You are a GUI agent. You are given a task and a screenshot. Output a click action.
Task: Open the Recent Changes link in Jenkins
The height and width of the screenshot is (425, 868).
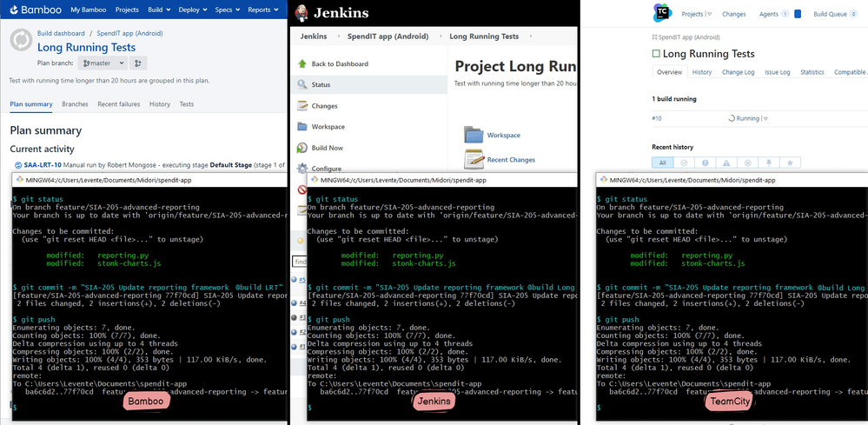point(511,159)
